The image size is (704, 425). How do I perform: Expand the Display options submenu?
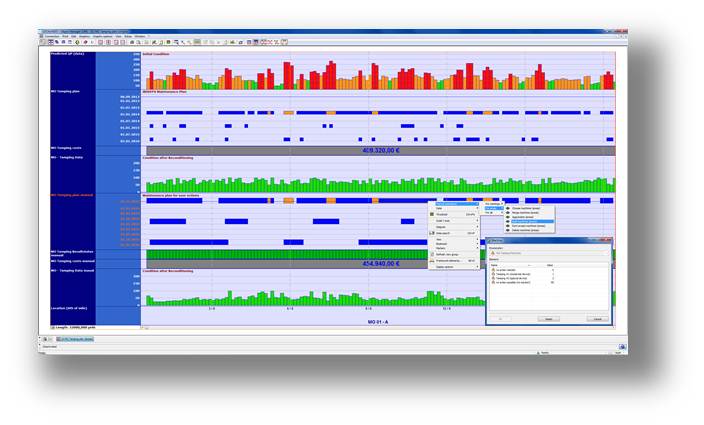(452, 267)
